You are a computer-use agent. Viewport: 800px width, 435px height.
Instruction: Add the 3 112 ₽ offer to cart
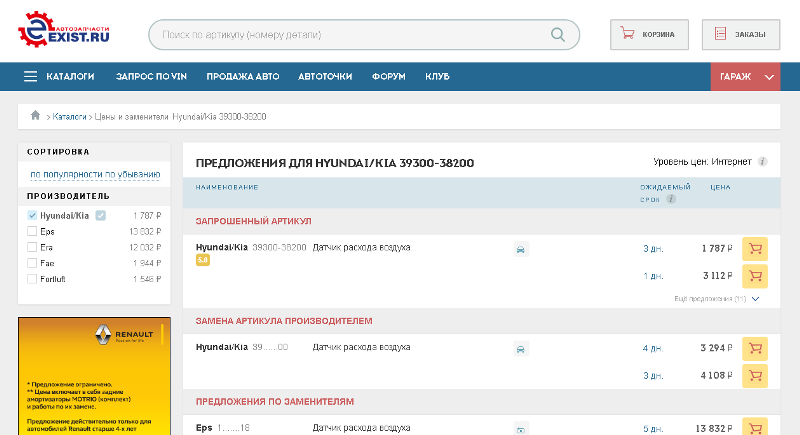point(755,276)
